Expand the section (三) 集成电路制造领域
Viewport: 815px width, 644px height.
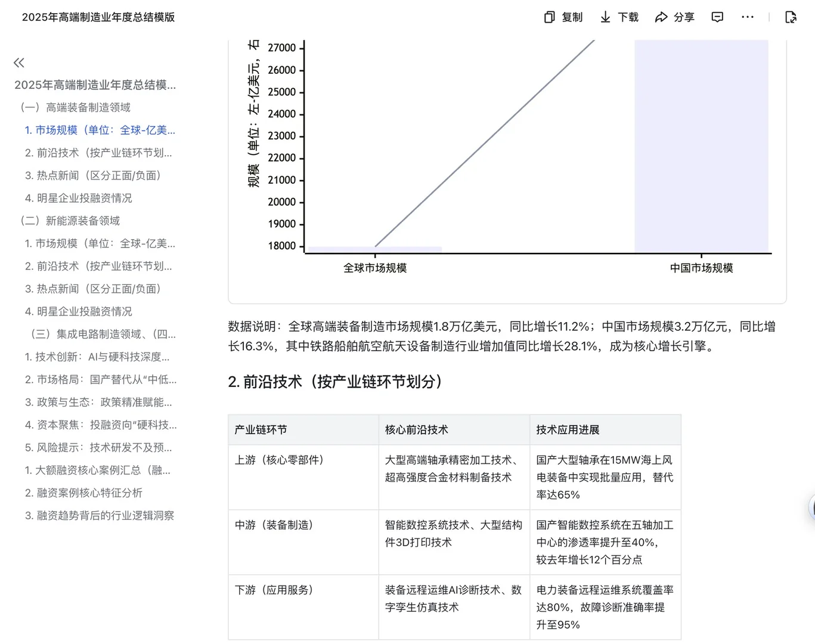pyautogui.click(x=100, y=335)
